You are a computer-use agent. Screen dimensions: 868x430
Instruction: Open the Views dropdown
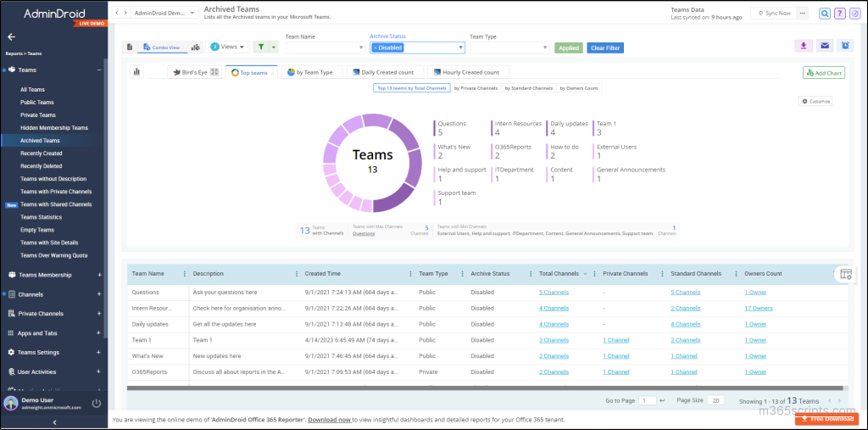(227, 47)
